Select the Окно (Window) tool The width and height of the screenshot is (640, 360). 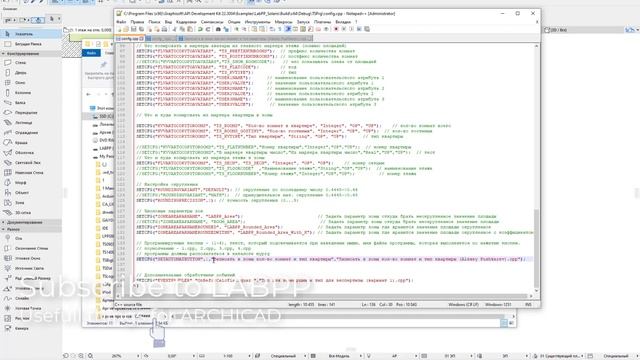[x=31, y=83]
